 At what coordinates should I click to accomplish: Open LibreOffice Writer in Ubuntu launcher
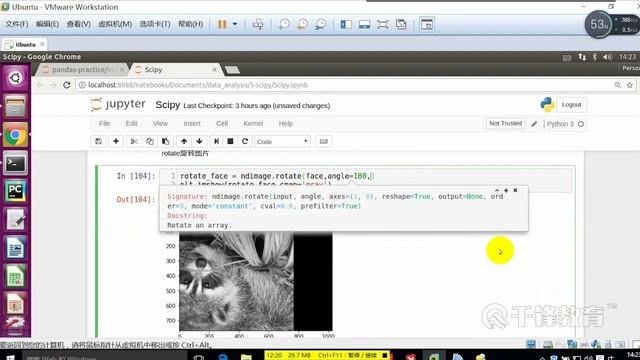click(x=16, y=248)
